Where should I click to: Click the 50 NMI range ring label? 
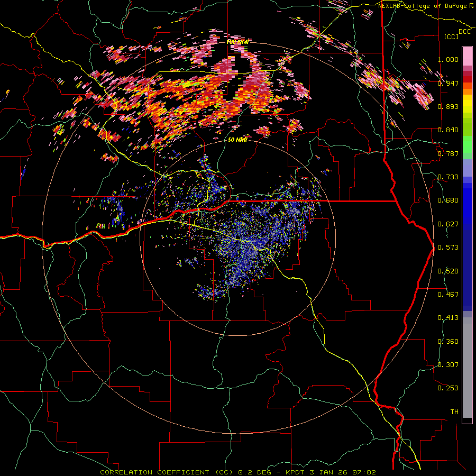tap(237, 140)
